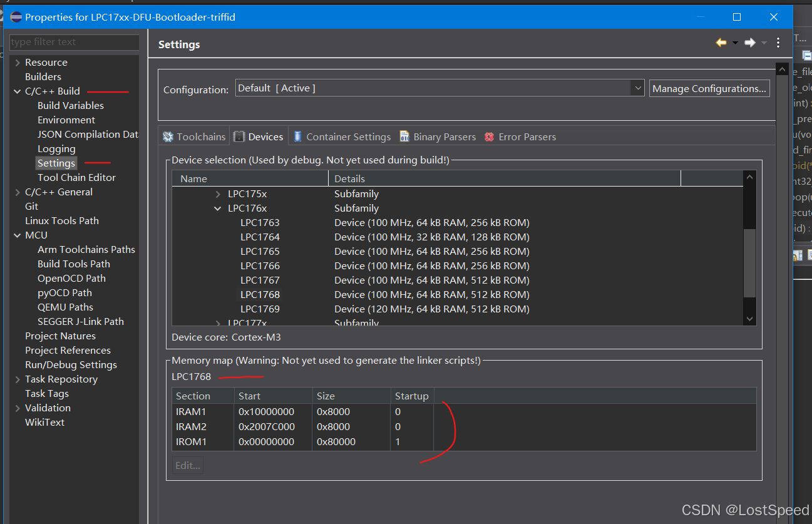Select WikiText tree item
Image resolution: width=812 pixels, height=524 pixels.
pos(44,423)
